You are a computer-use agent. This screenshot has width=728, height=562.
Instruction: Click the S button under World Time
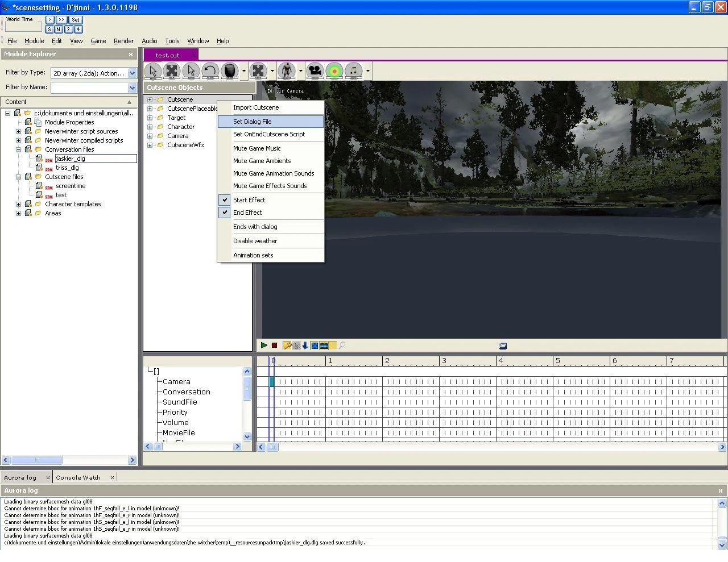click(49, 29)
